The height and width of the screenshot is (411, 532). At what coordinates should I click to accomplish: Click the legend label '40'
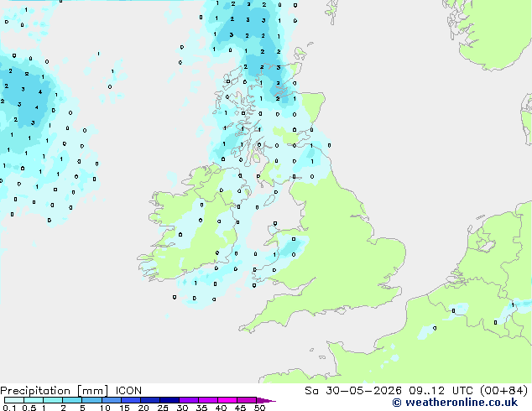point(221,408)
